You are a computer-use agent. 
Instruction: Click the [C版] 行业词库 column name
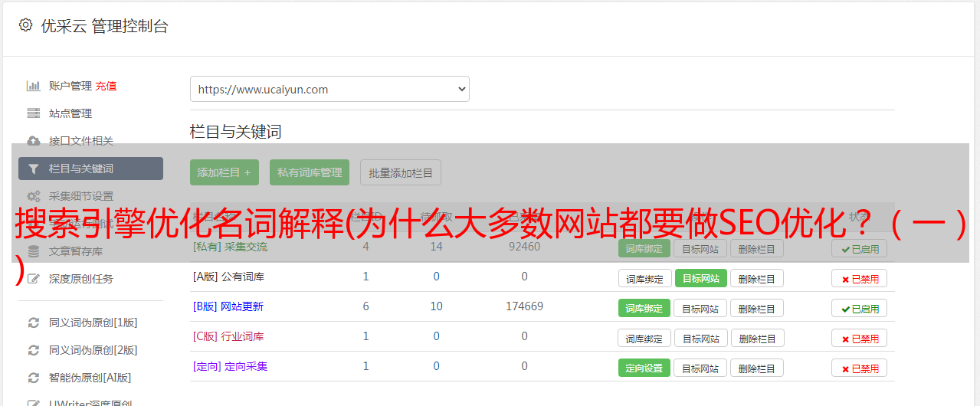(228, 336)
